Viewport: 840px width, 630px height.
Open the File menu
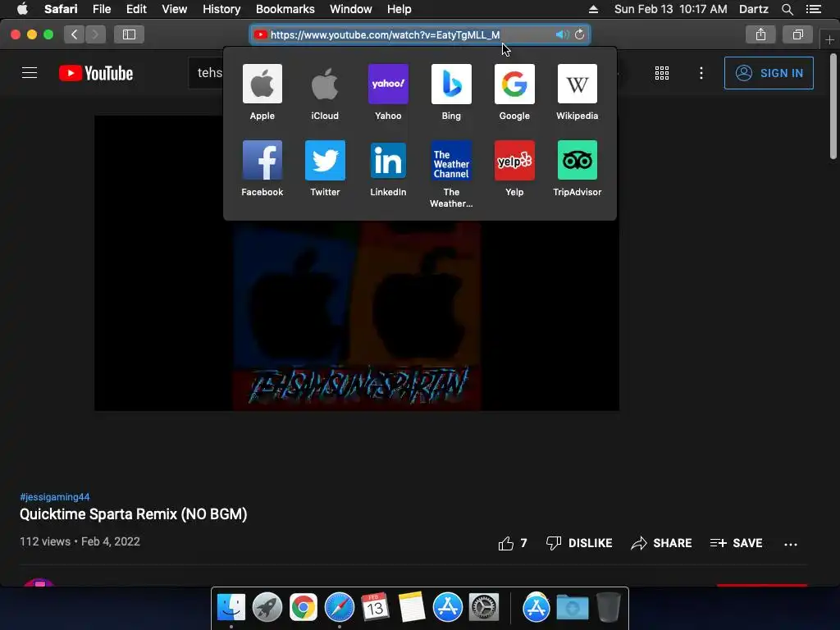101,9
